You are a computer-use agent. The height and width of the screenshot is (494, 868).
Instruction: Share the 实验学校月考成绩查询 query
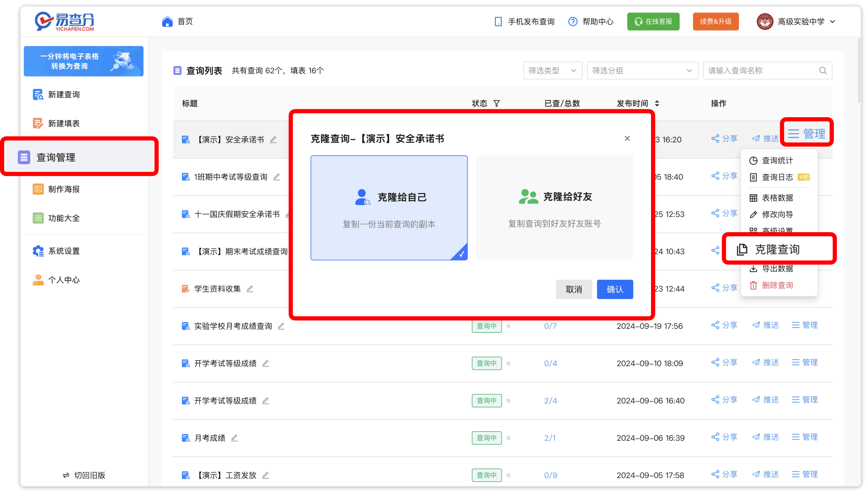click(724, 325)
